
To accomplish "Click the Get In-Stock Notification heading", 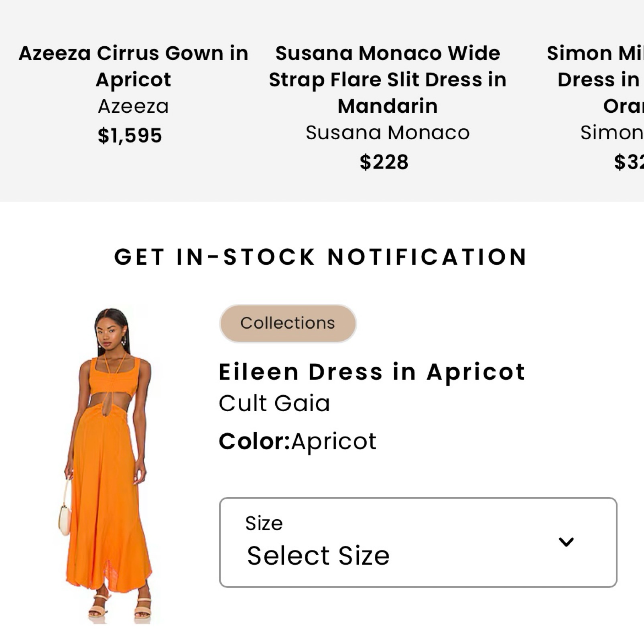I will coord(320,257).
